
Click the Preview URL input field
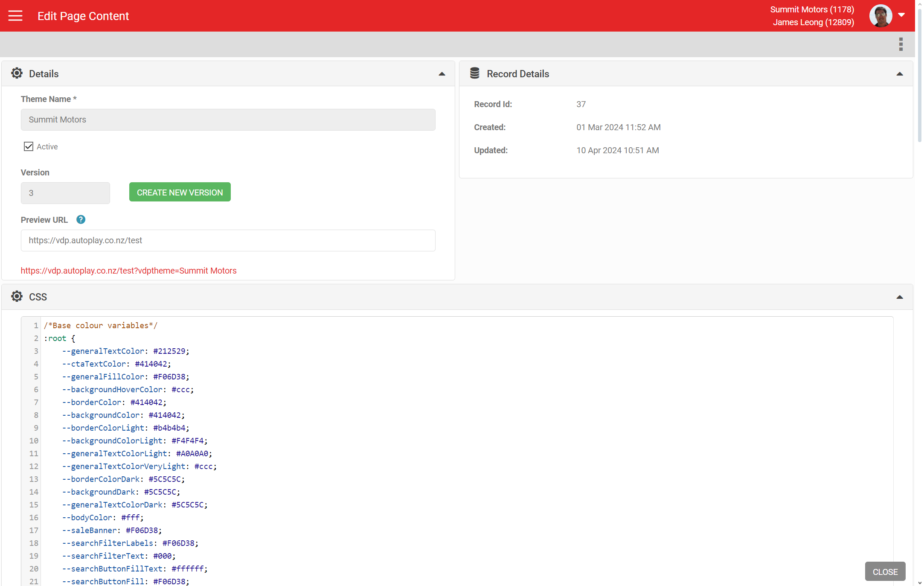228,240
